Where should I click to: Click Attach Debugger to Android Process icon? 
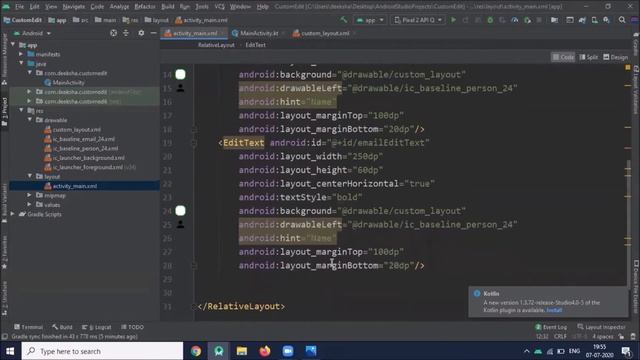(527, 20)
